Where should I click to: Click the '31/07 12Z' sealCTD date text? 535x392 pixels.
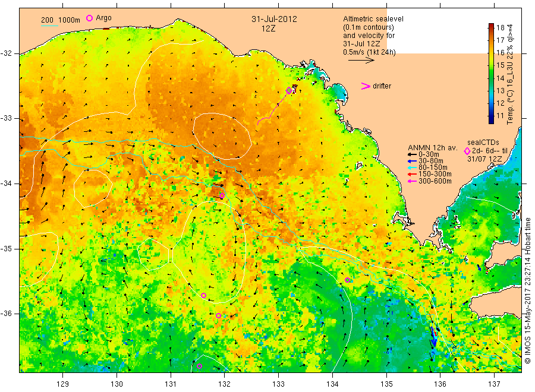484,159
